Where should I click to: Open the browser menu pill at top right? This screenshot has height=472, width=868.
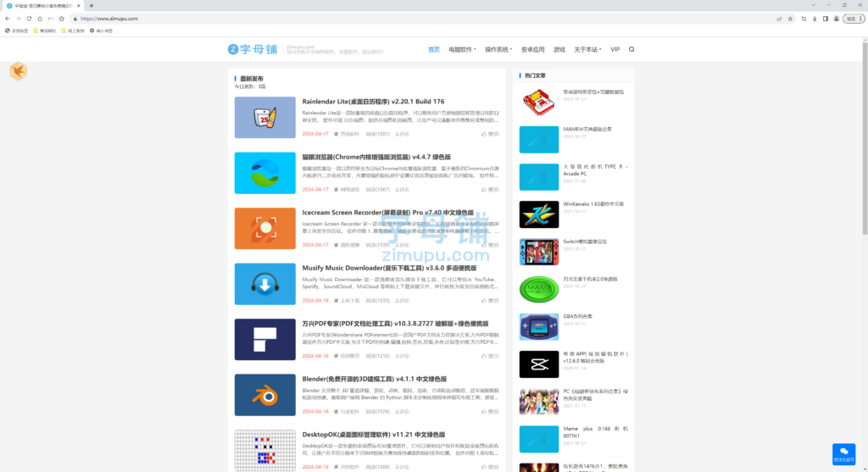[853, 19]
